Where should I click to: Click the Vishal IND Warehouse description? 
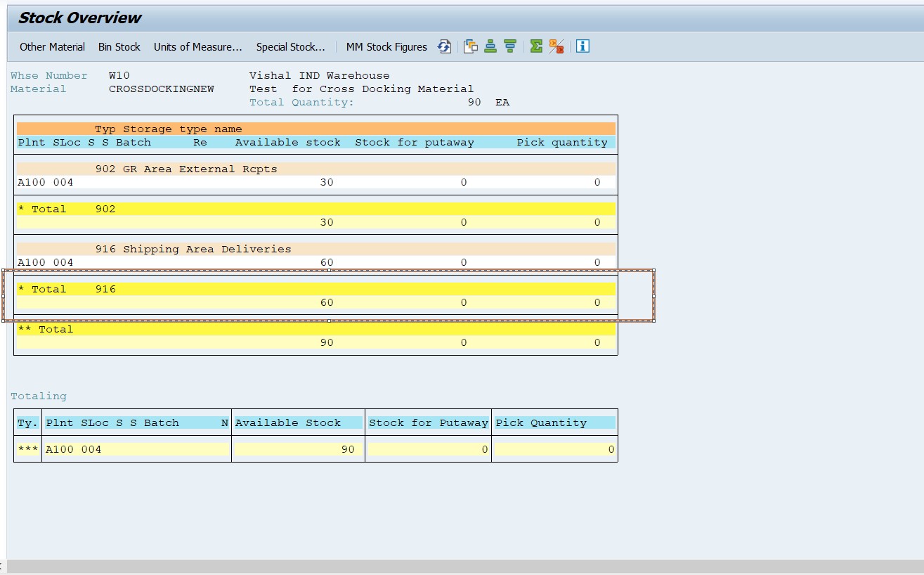[319, 76]
